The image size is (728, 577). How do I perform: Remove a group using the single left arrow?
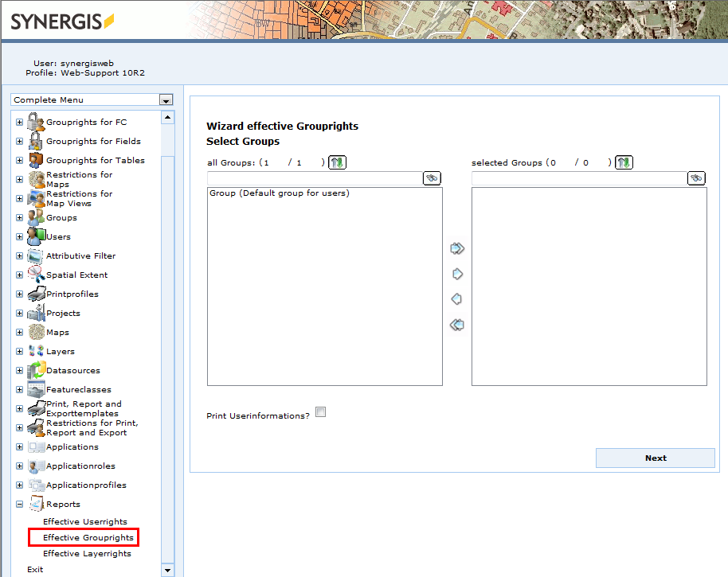(x=457, y=298)
